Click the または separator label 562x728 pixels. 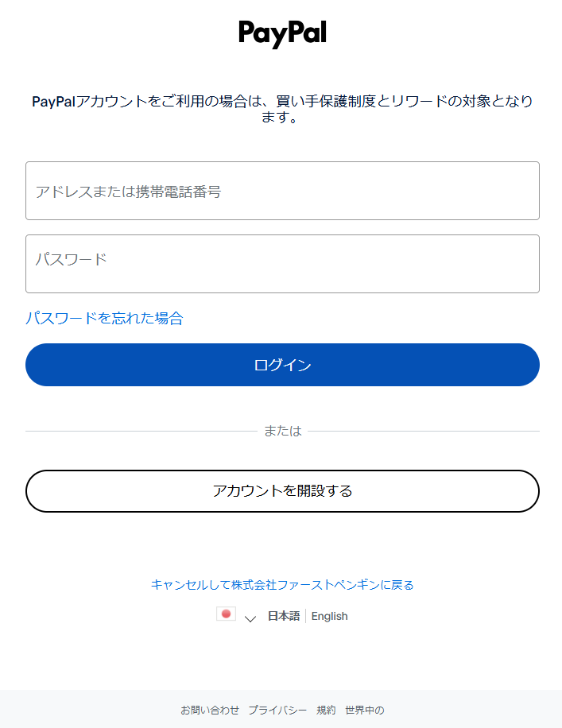click(283, 431)
